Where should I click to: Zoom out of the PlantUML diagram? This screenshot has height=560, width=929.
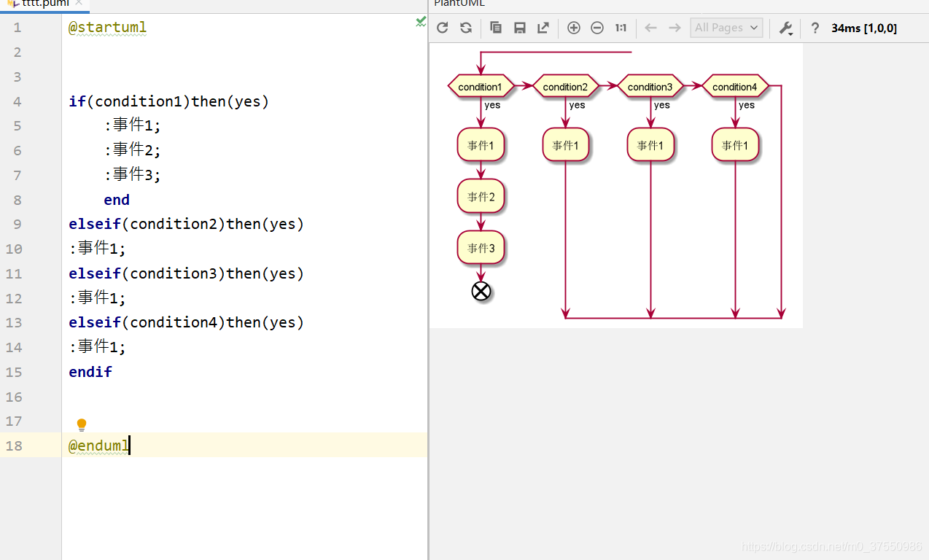pyautogui.click(x=597, y=28)
